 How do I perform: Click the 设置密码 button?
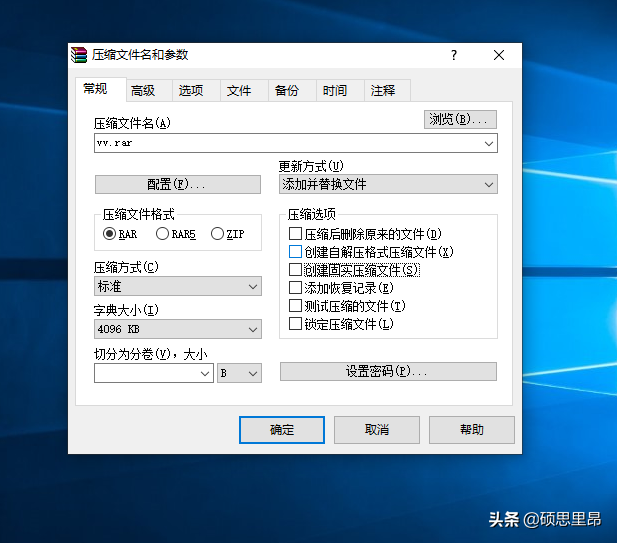(388, 371)
